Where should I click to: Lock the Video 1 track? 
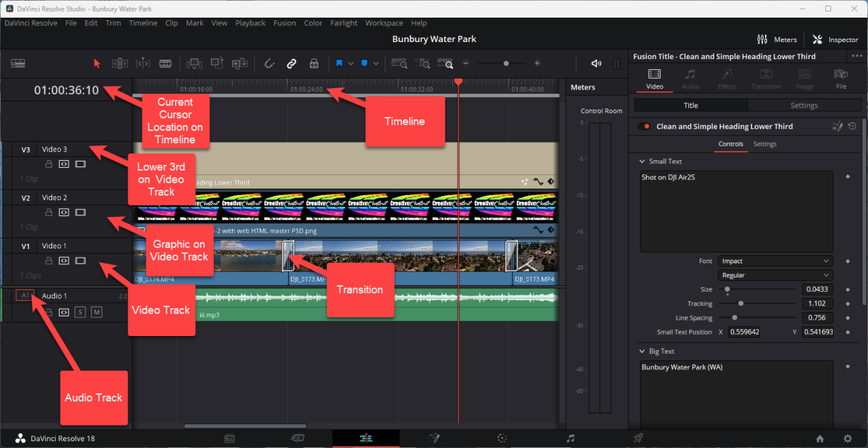[50, 261]
